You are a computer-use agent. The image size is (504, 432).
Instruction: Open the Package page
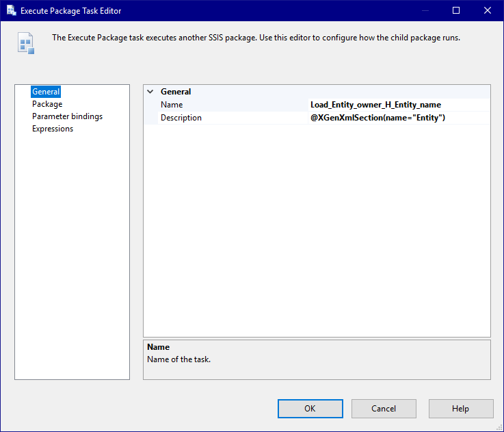click(x=47, y=104)
